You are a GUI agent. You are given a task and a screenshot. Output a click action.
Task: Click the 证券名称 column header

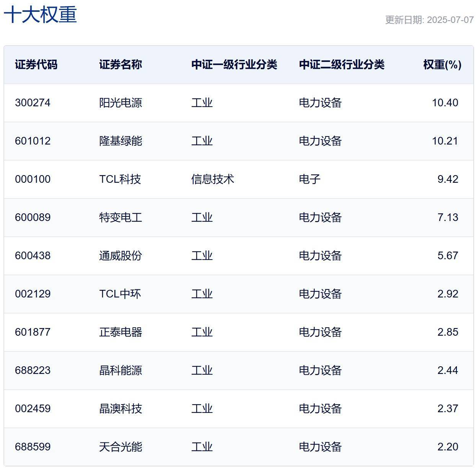(x=121, y=65)
